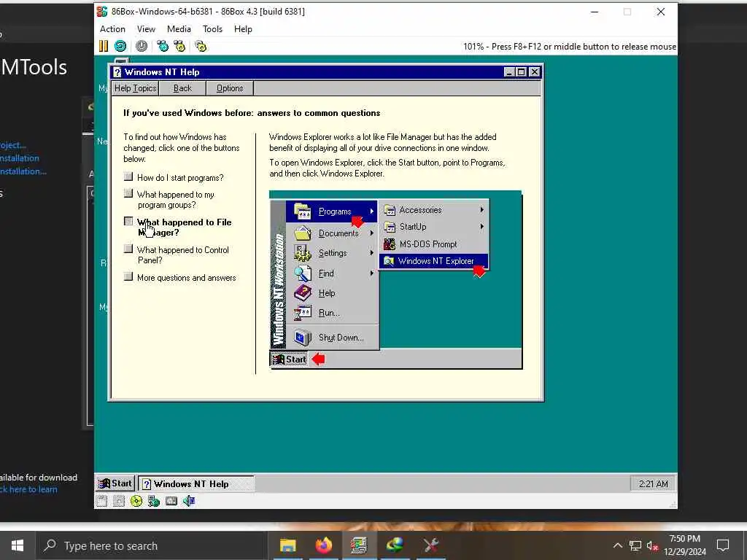The height and width of the screenshot is (560, 747).
Task: Click the gray ACPI shutdown power icon
Action: [x=142, y=46]
